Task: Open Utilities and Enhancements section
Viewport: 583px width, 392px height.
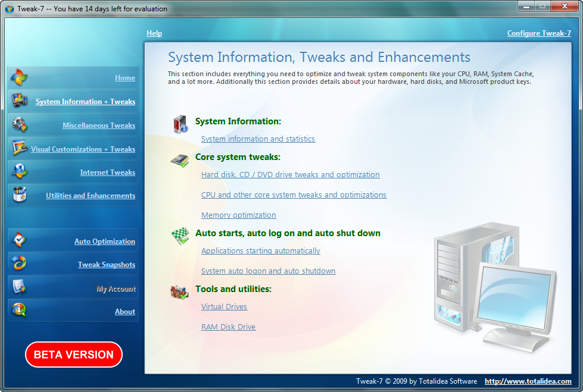Action: tap(91, 196)
